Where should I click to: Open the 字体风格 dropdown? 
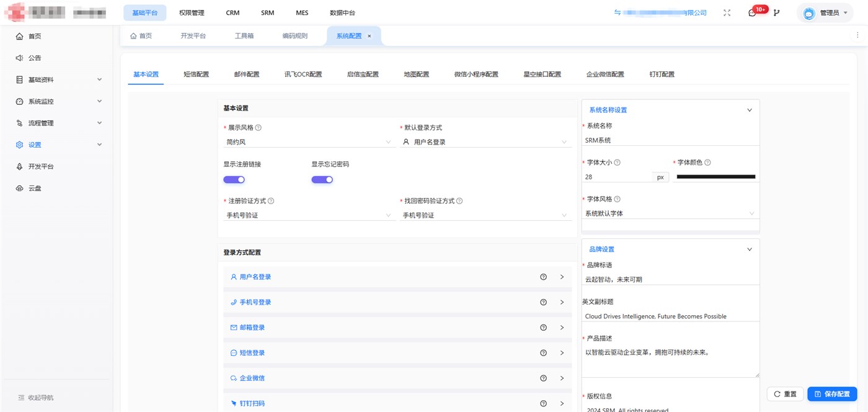coord(670,213)
